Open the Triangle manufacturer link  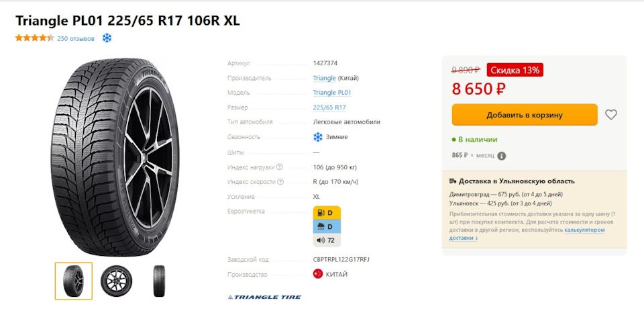click(324, 78)
